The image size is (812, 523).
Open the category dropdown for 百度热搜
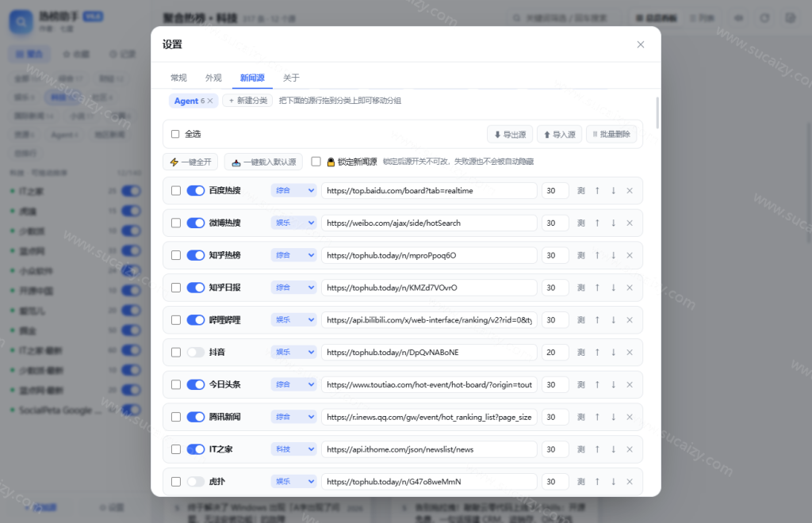[293, 191]
